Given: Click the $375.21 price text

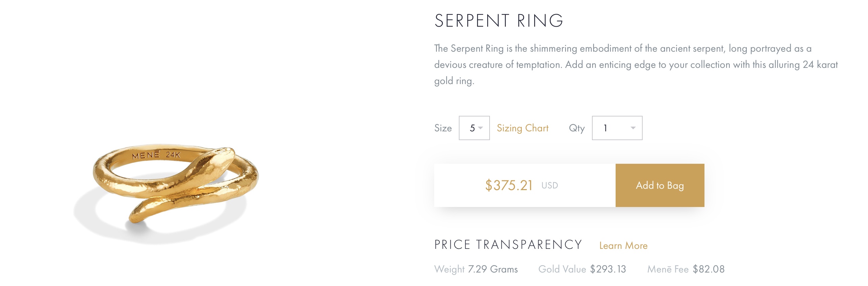Looking at the screenshot, I should [x=509, y=185].
